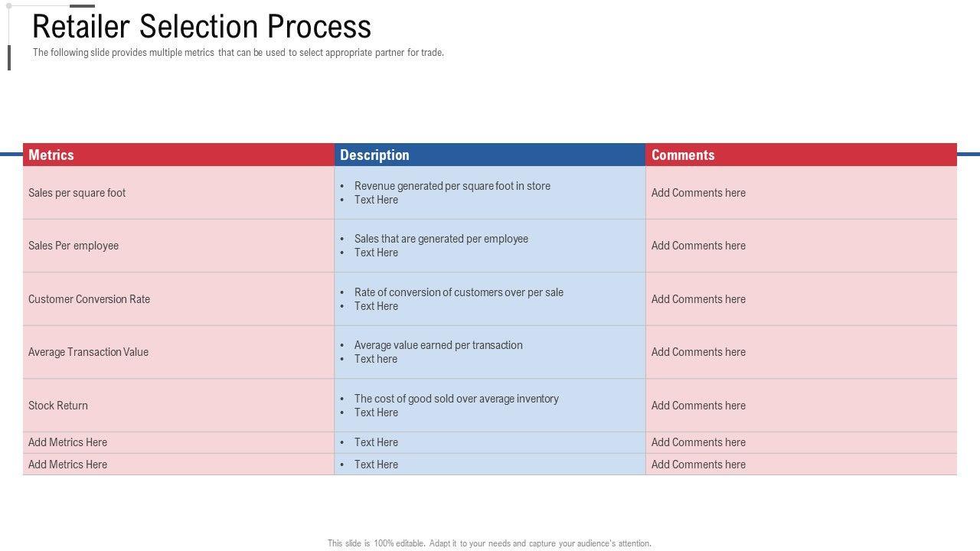Click 'Sales that are generated per employee' bullet
Image resolution: width=980 pixels, height=551 pixels.
pos(441,239)
